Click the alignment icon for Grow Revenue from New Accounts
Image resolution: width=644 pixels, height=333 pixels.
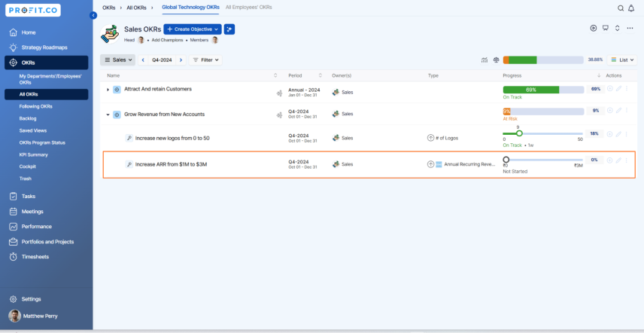(x=280, y=115)
